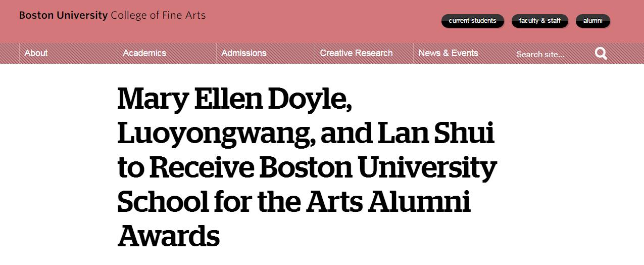Viewport: 644px width, 265px height.
Task: Click the Boston University header logo text
Action: 63,15
